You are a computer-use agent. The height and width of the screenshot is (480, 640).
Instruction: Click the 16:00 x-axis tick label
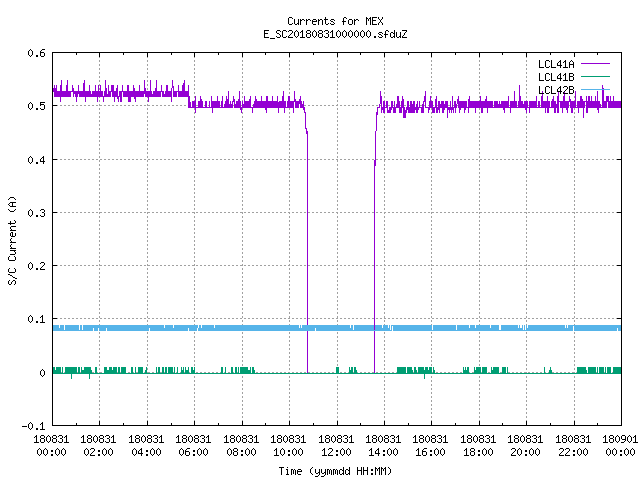[x=431, y=452]
